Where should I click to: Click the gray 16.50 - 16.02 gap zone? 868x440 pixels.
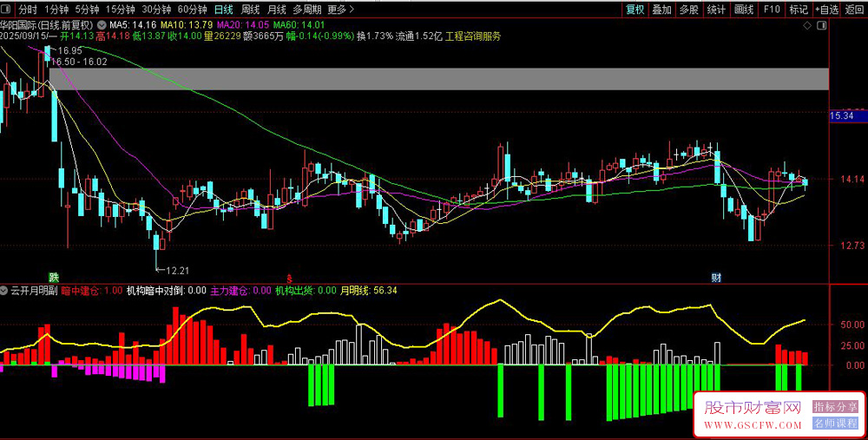tap(439, 79)
